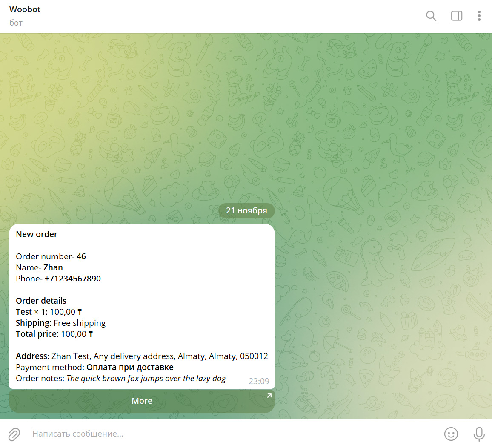Open the emoji picker
Image resolution: width=492 pixels, height=448 pixels.
(451, 434)
